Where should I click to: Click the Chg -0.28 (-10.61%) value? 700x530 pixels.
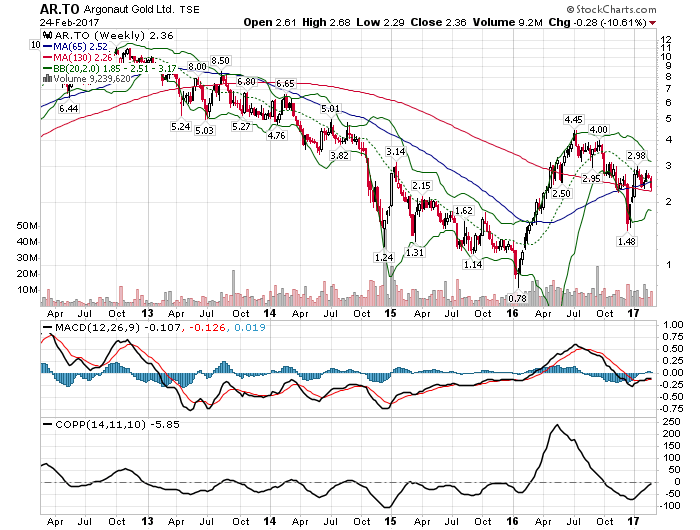coord(597,22)
